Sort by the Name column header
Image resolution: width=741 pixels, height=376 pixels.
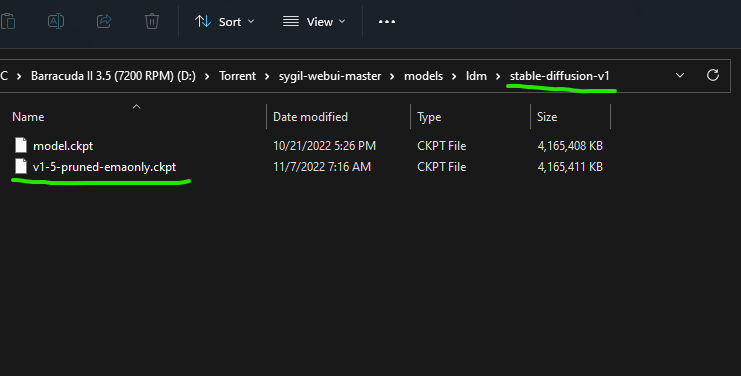[28, 117]
